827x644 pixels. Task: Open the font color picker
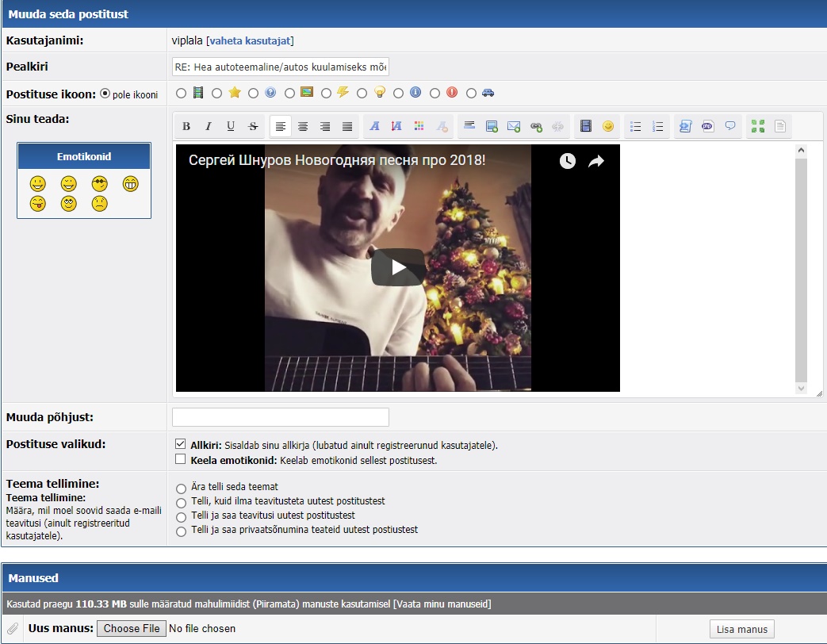click(x=419, y=126)
